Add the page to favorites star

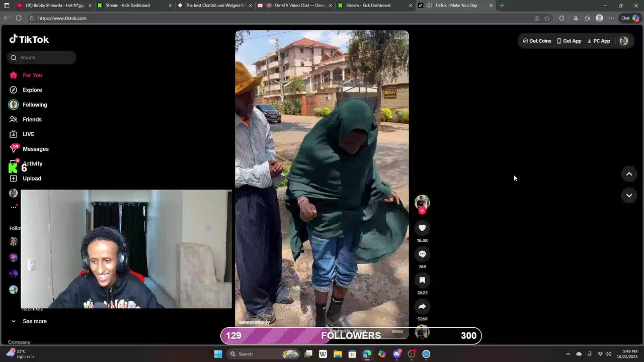547,18
